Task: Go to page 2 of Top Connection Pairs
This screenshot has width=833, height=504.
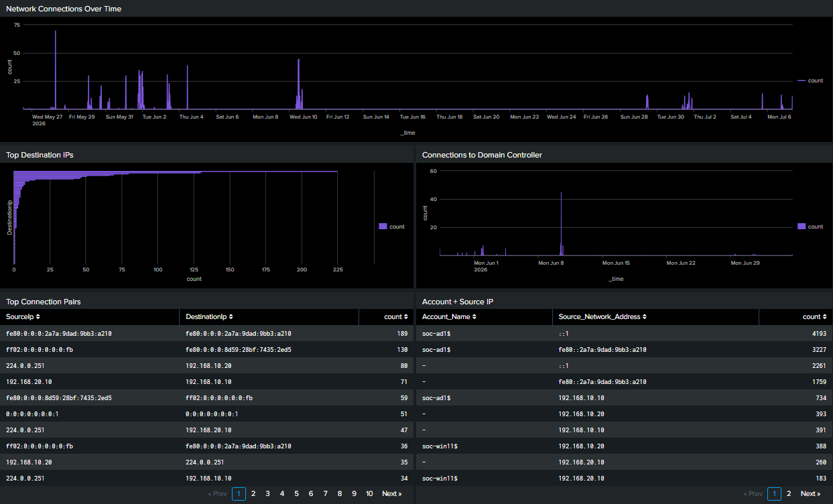Action: [x=253, y=494]
